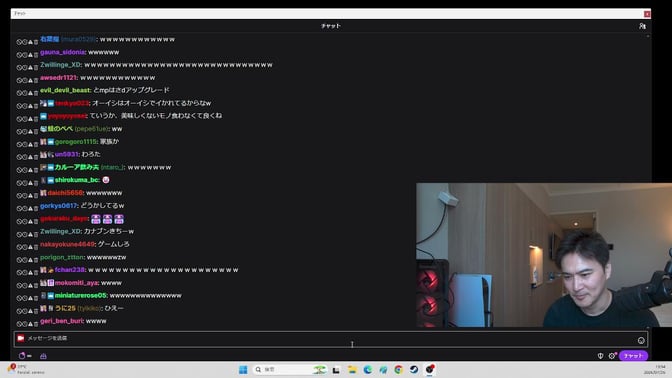Open the taskbar clock and date
The image size is (672, 378).
coord(654,369)
